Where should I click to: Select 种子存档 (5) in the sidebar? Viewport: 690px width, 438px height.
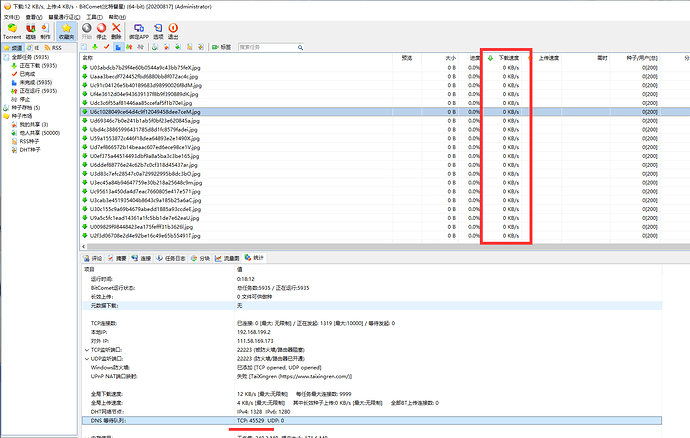(26, 108)
